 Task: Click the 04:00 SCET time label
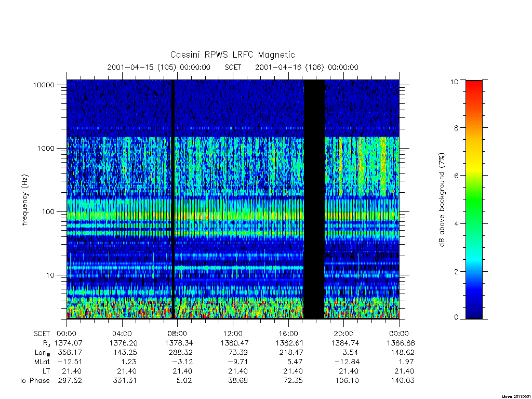tap(122, 334)
